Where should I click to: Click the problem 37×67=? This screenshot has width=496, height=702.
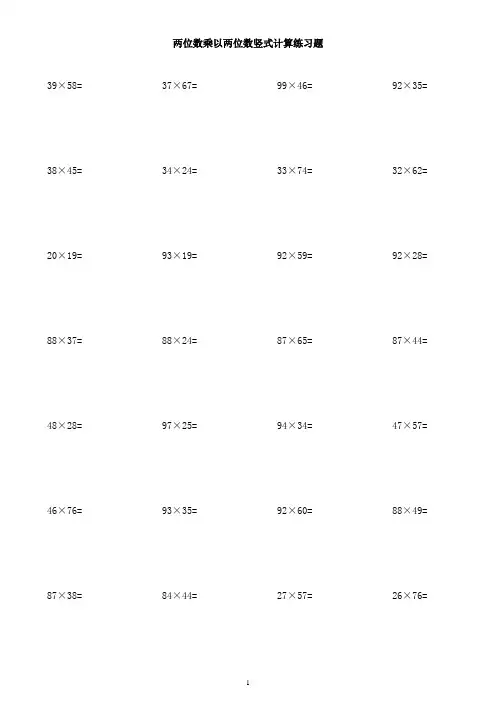coord(180,86)
